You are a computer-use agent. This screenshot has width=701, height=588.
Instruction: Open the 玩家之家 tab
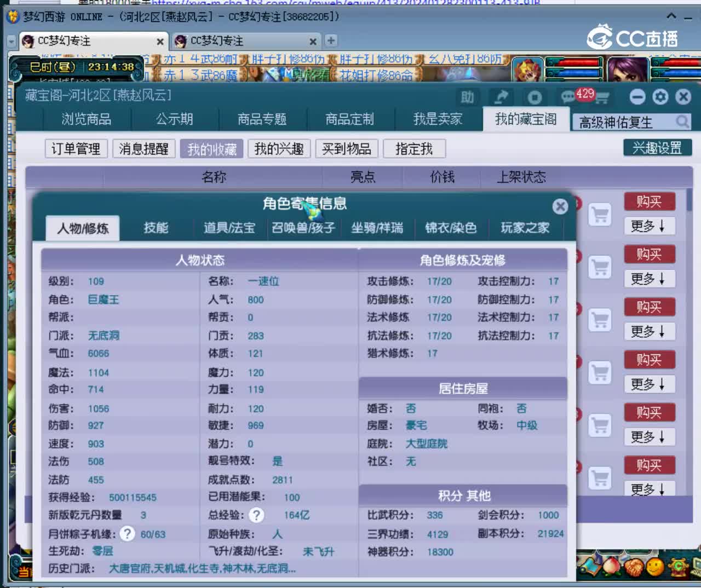(525, 228)
